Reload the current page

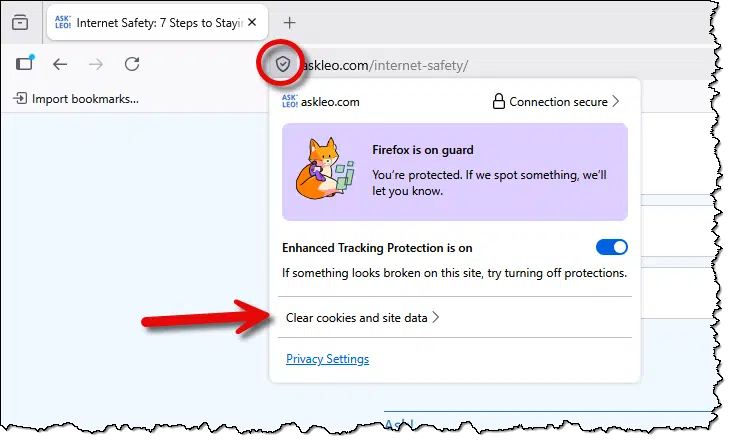coord(132,64)
